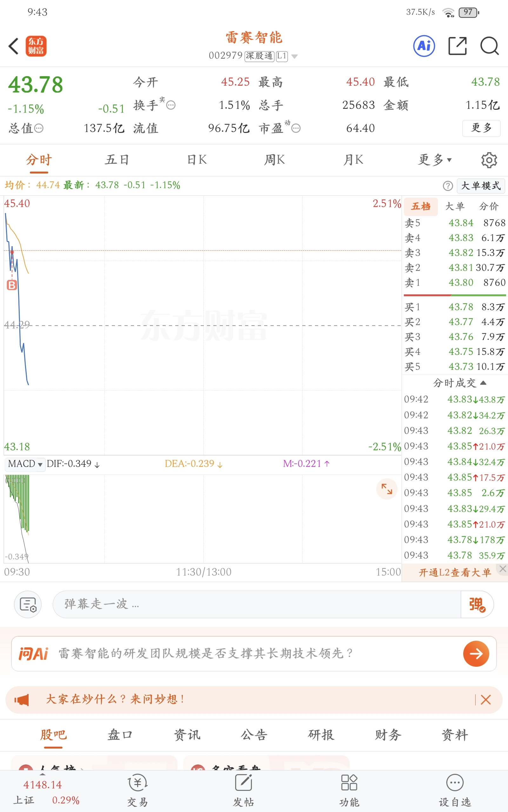Tap the megaphone announcement icon
The height and width of the screenshot is (812, 508).
pyautogui.click(x=22, y=700)
